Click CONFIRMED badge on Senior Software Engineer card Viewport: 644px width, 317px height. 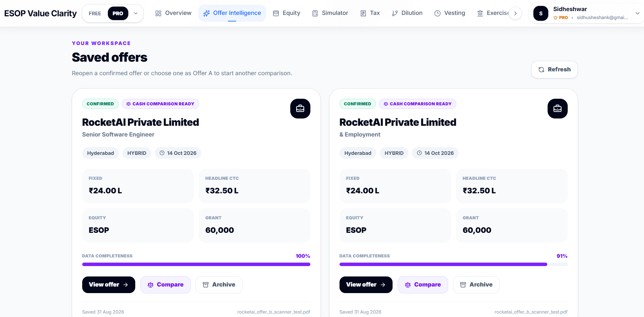coord(100,104)
